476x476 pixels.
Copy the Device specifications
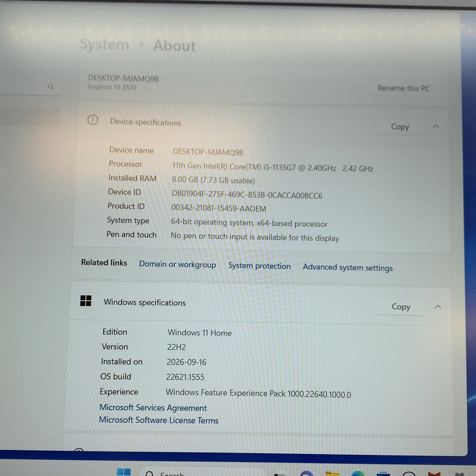(400, 127)
